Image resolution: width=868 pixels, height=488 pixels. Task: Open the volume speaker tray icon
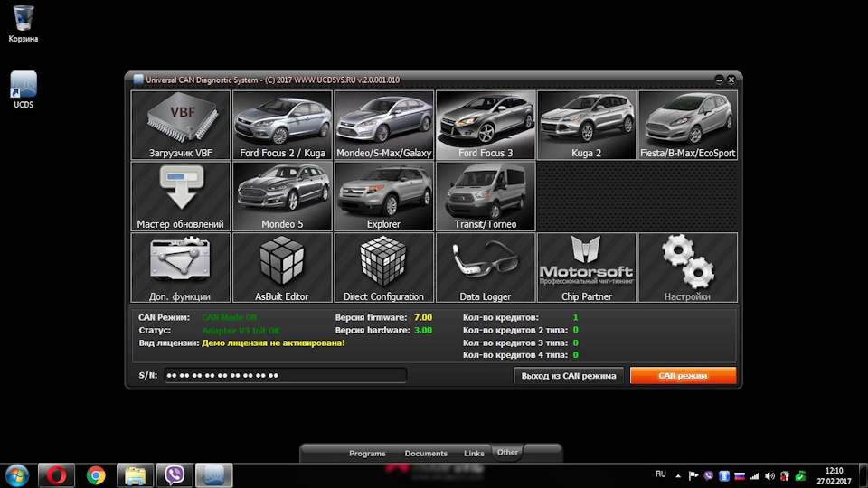770,476
